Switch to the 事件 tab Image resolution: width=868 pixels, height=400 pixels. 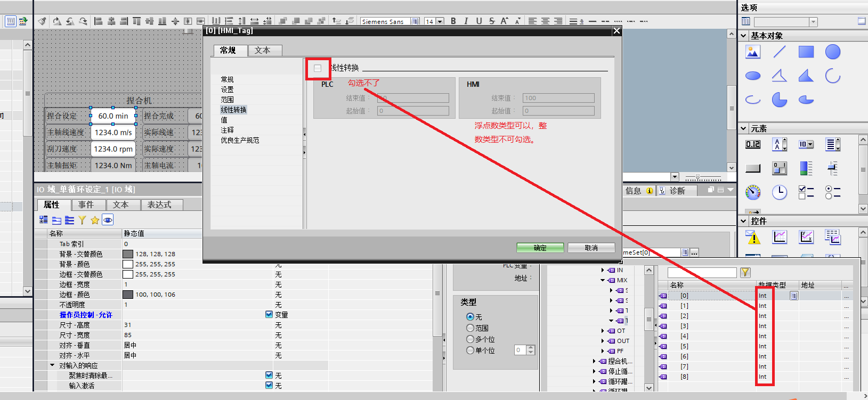point(86,205)
